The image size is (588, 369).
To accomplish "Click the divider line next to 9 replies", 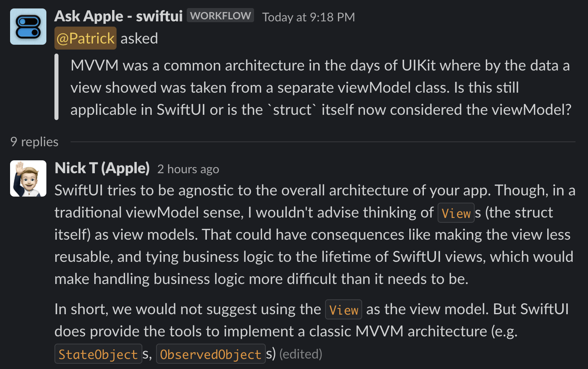I will (x=323, y=142).
